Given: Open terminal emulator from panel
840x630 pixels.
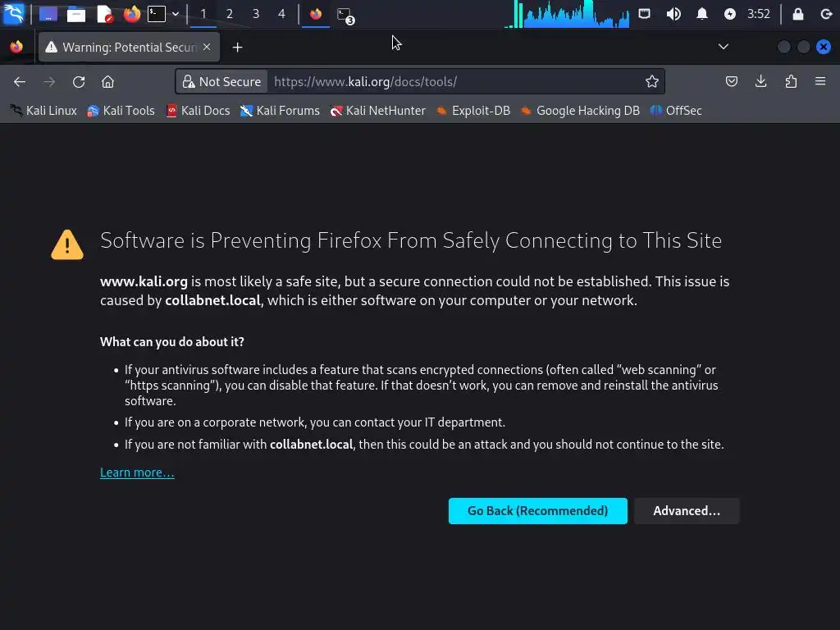Looking at the screenshot, I should [157, 14].
